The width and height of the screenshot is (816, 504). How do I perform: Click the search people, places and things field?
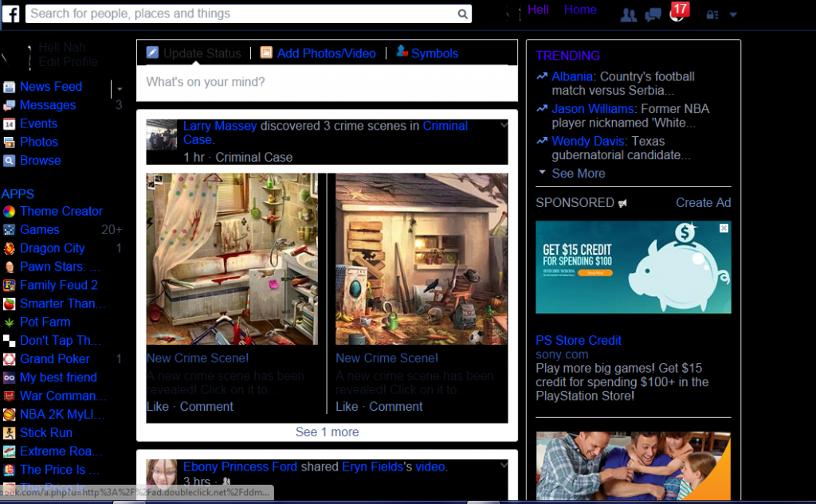(x=249, y=14)
